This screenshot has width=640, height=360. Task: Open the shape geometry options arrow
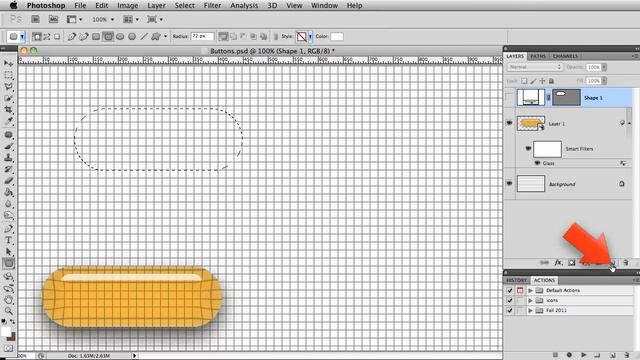165,36
